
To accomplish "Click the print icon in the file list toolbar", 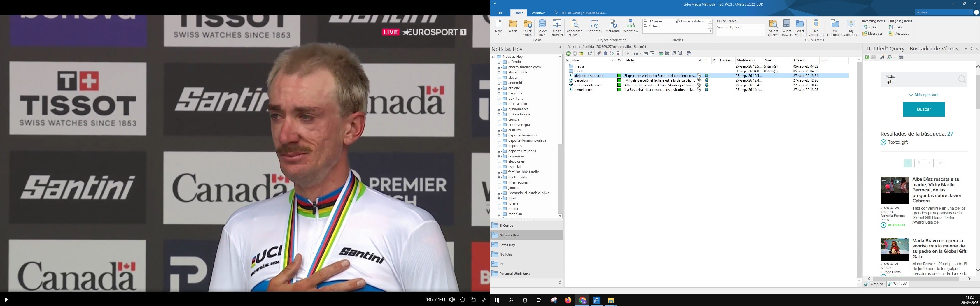I will pos(689,54).
